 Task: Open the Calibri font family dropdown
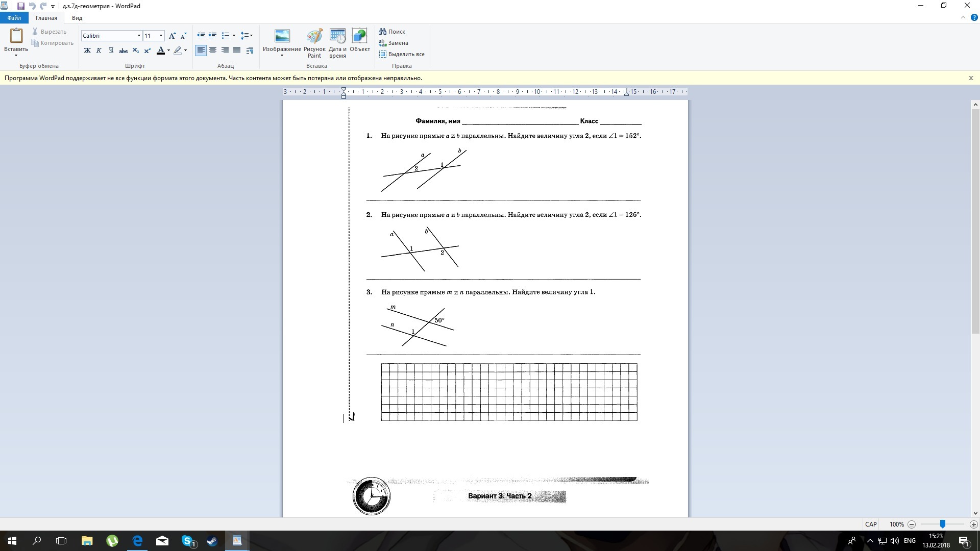pyautogui.click(x=139, y=36)
